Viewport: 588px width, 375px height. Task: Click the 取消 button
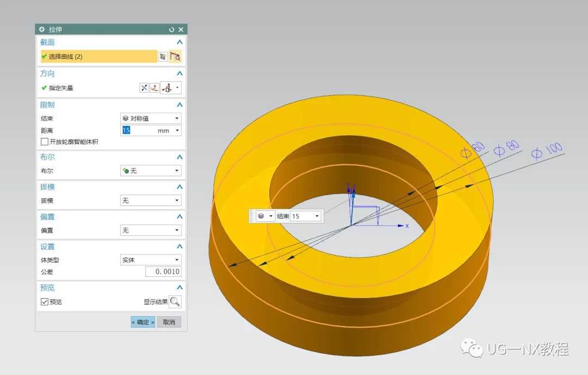point(169,322)
